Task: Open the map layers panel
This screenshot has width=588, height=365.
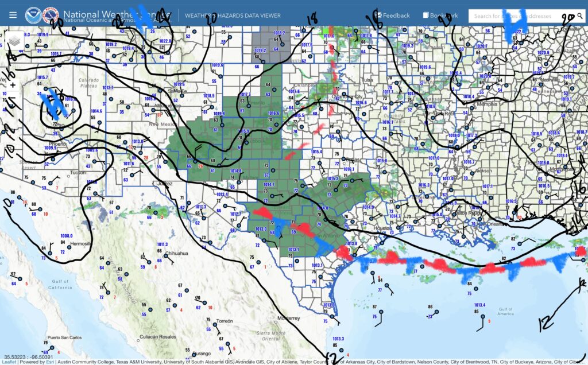Action: [16, 42]
